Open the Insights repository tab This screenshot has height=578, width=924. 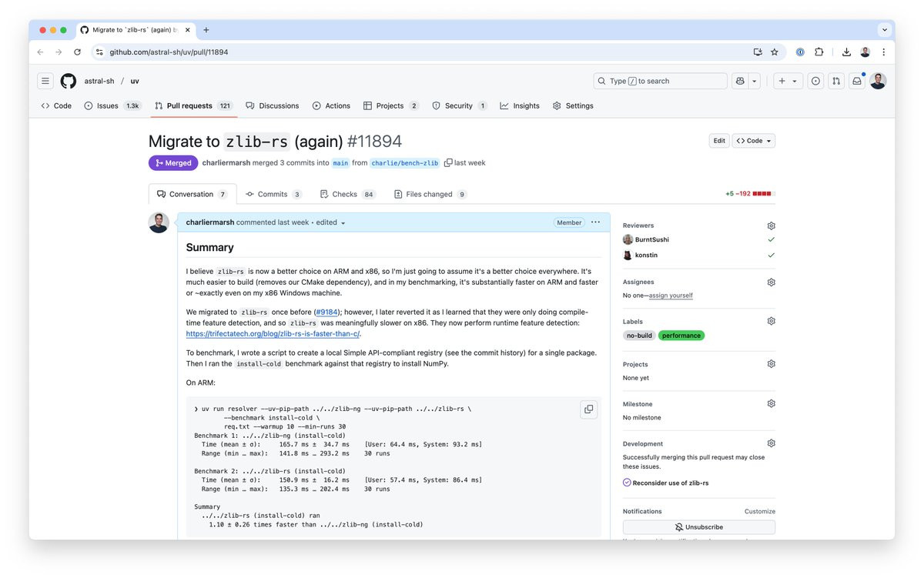pyautogui.click(x=520, y=105)
